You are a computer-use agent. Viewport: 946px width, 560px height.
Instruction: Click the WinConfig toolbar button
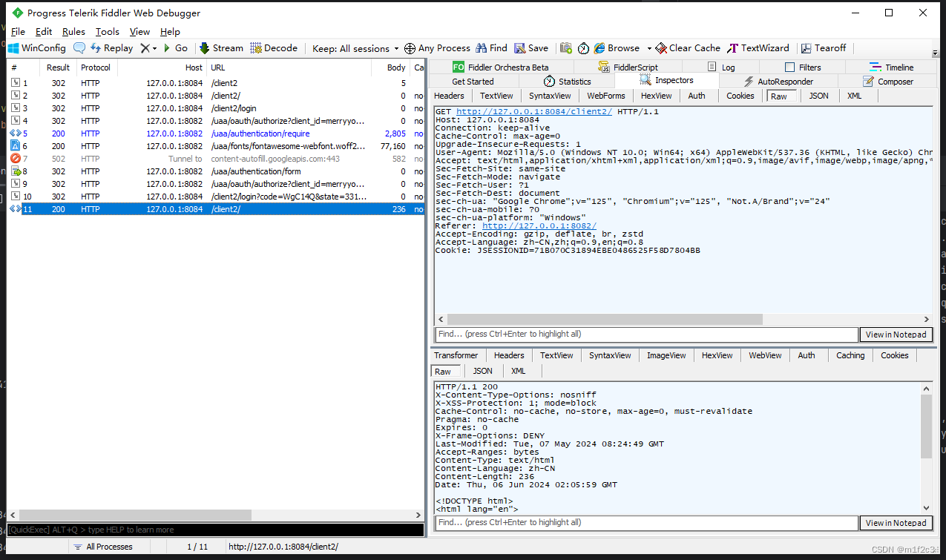(x=37, y=48)
